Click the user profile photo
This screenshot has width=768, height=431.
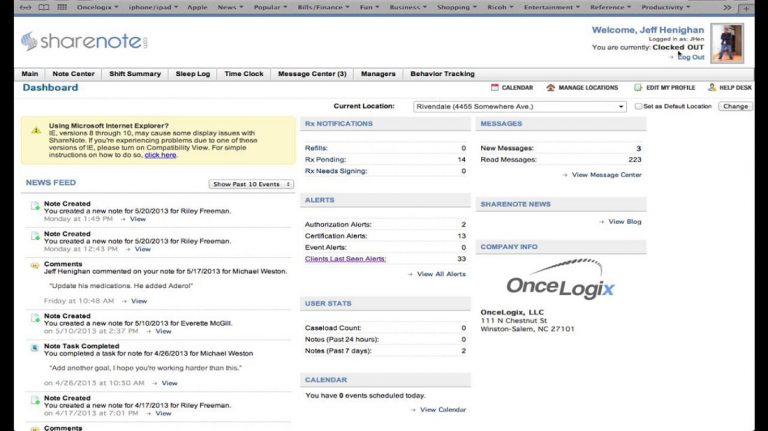coord(727,42)
